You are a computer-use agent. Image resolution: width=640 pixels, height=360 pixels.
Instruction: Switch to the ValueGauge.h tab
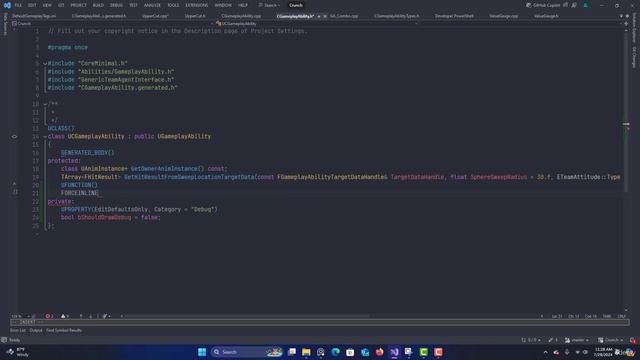pos(546,16)
